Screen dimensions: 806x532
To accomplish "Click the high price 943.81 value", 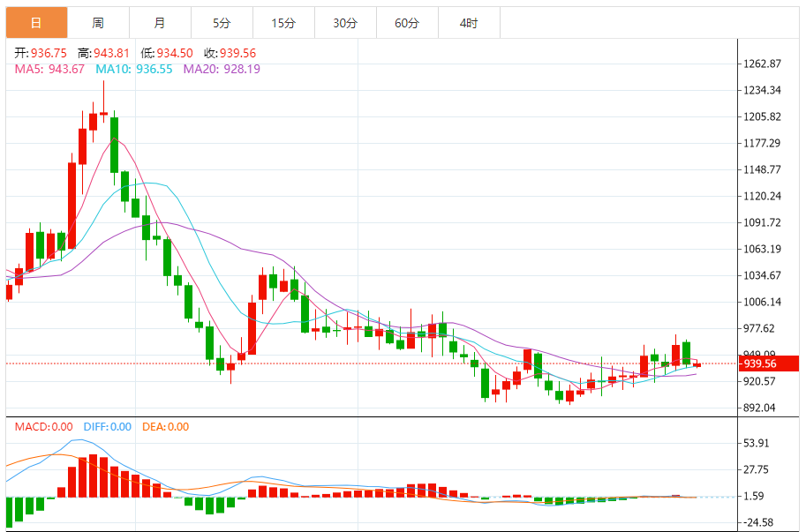I will tap(111, 54).
